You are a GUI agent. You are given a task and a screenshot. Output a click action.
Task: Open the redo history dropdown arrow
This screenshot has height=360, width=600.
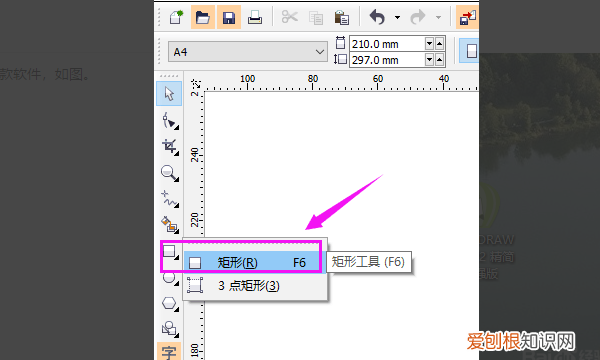click(439, 18)
